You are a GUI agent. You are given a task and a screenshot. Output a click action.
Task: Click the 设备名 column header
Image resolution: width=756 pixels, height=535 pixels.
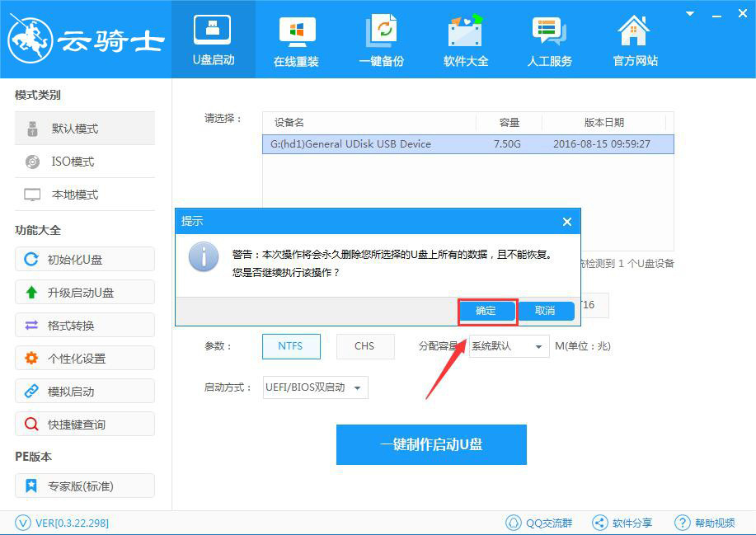click(289, 123)
